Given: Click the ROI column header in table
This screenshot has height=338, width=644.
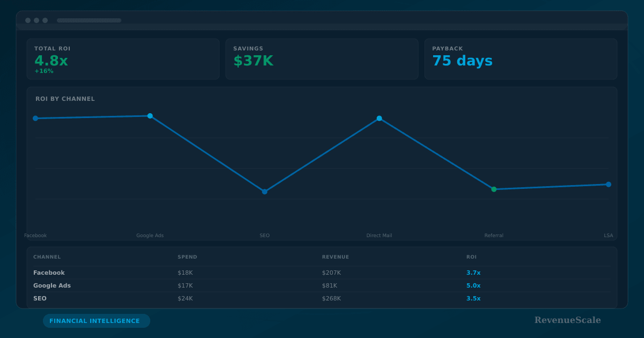Looking at the screenshot, I should 471,257.
